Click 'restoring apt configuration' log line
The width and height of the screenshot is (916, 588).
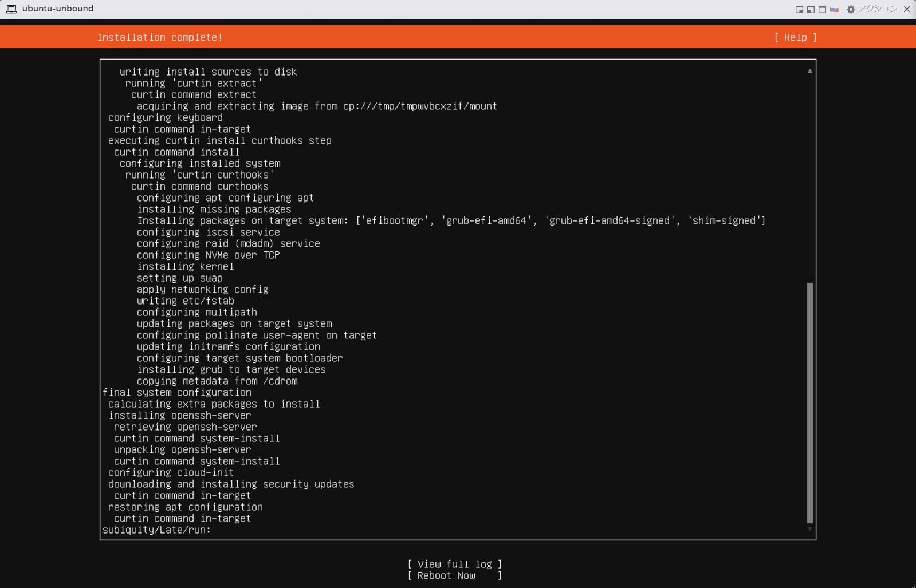186,507
